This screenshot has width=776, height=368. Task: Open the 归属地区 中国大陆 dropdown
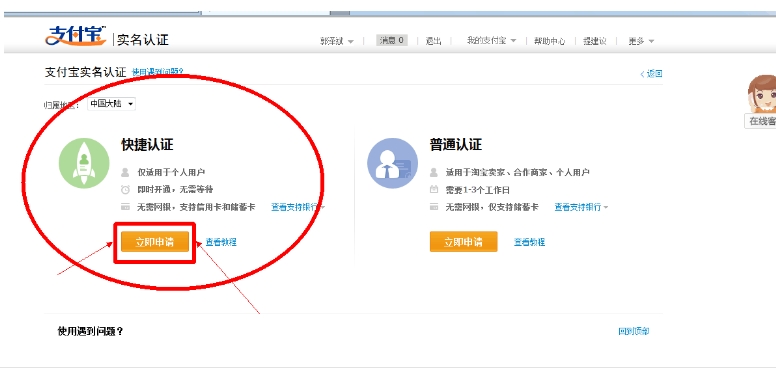[x=111, y=104]
